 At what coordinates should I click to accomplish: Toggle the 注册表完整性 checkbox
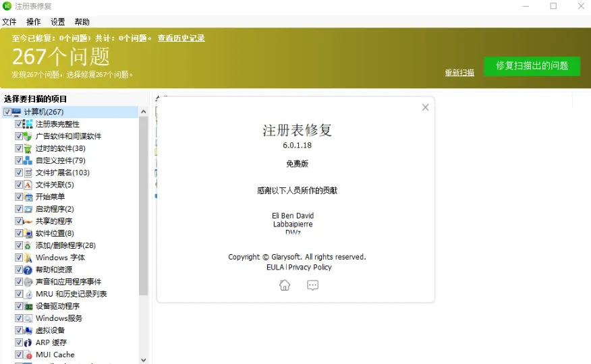click(x=18, y=124)
